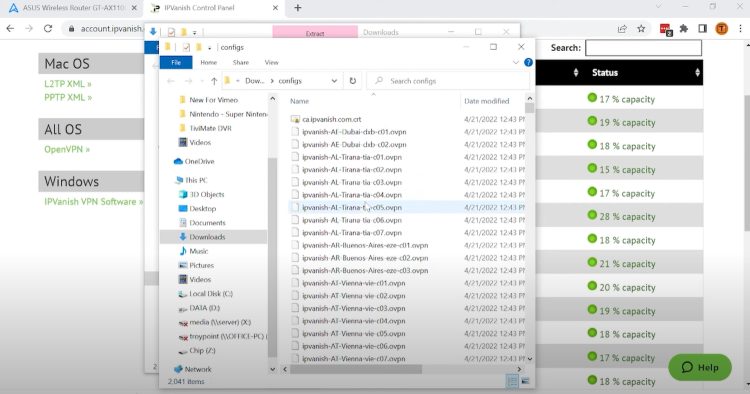This screenshot has width=750, height=394.
Task: Select the ca.ipvanish.com.crt file
Action: tap(331, 119)
